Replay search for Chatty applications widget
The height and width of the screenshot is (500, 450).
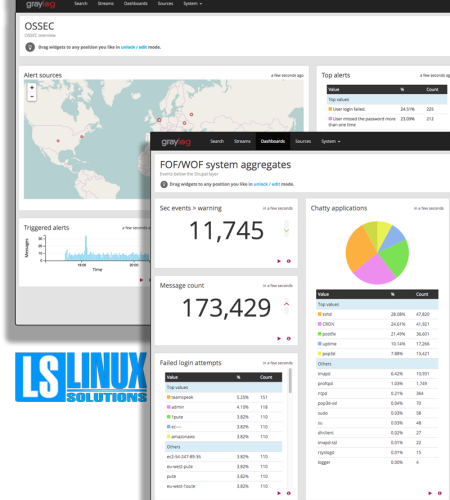430,493
